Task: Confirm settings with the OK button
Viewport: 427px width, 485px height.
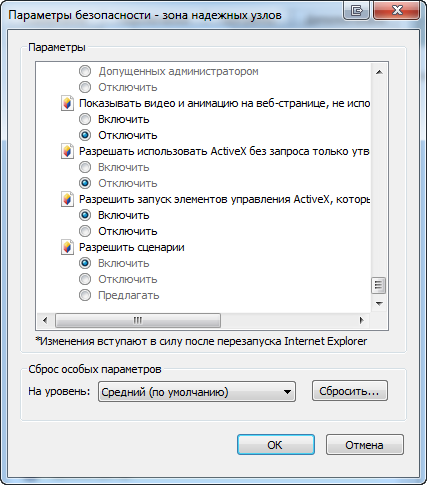Action: pyautogui.click(x=276, y=445)
